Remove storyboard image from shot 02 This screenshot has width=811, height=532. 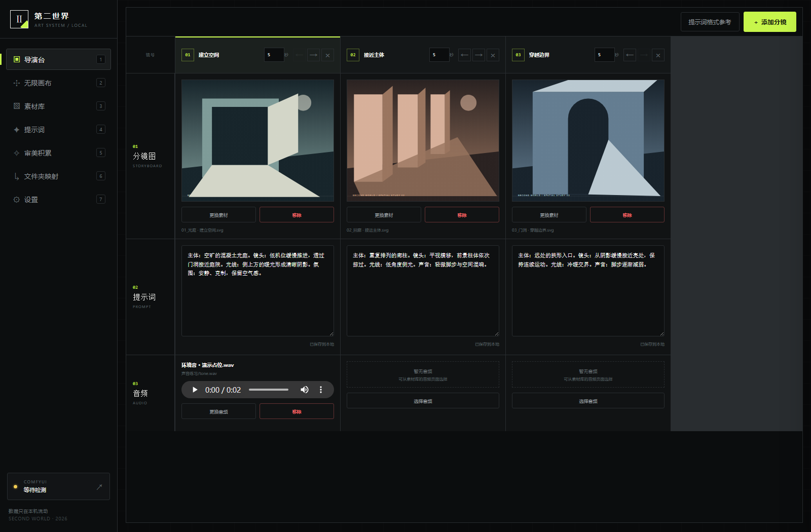tap(462, 215)
